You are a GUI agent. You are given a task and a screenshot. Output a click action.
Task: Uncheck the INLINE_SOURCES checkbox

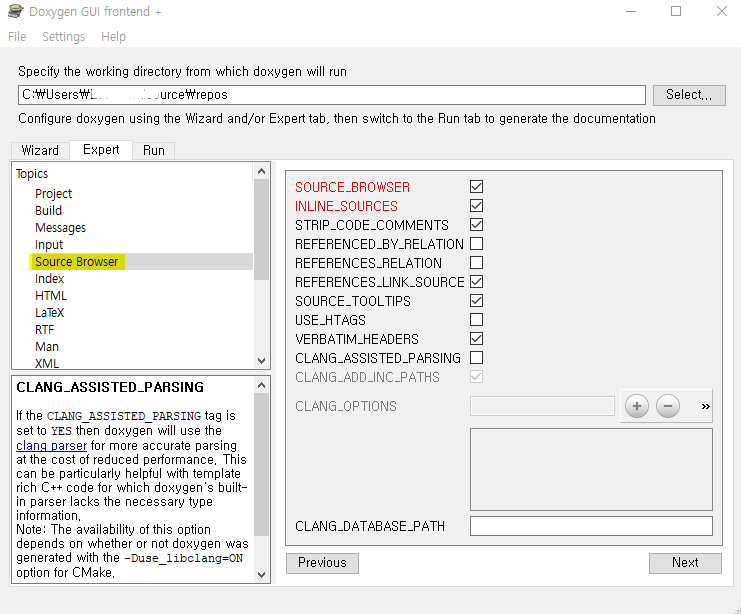click(476, 206)
